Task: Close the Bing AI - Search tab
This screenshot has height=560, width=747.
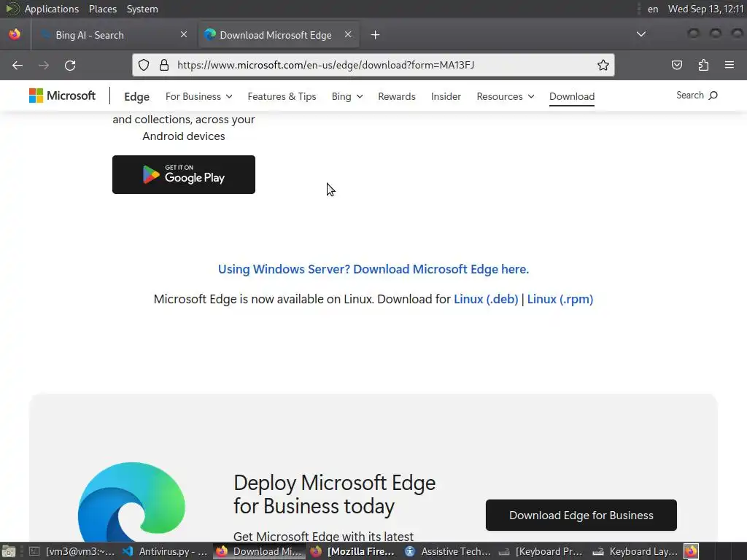Action: coord(184,34)
